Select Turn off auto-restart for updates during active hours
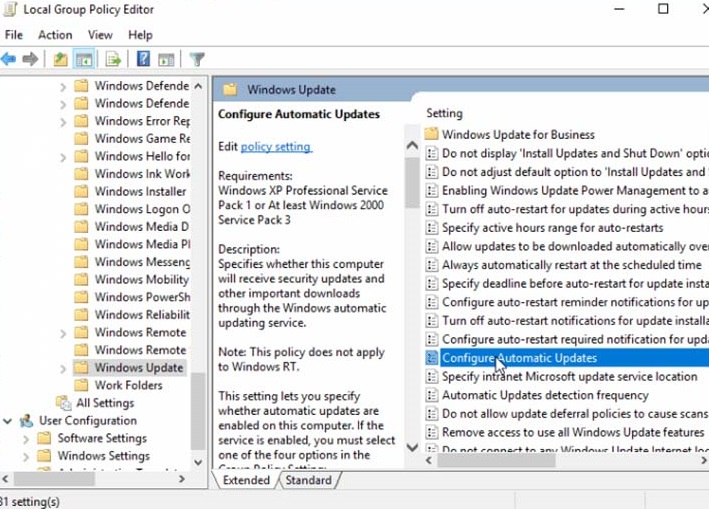709x509 pixels. click(575, 209)
